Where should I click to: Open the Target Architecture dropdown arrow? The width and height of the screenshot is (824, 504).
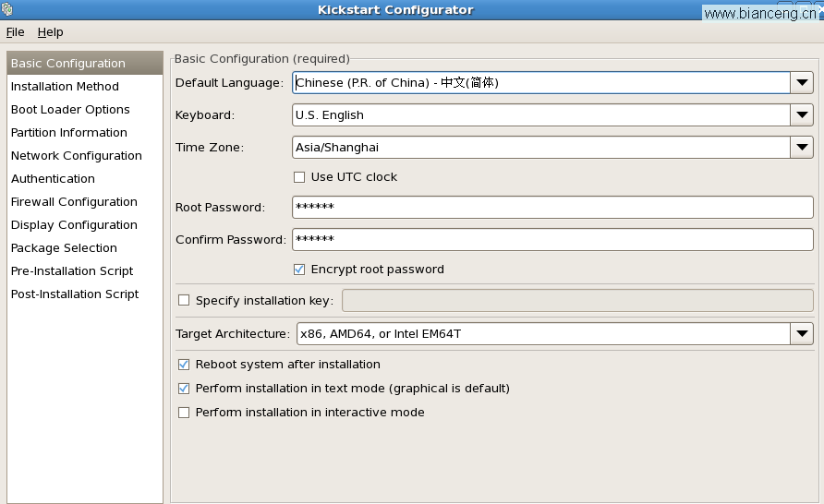point(802,334)
